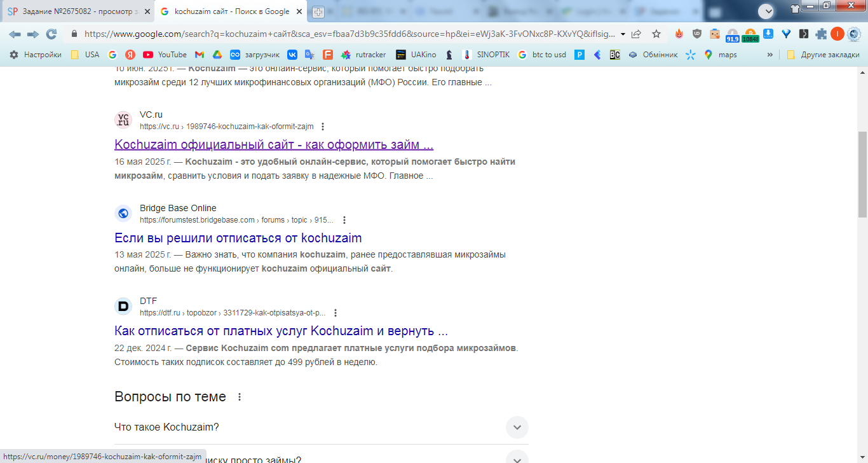Open the blue P bookmark icon
Viewport: 868px width, 463px height.
[x=580, y=55]
